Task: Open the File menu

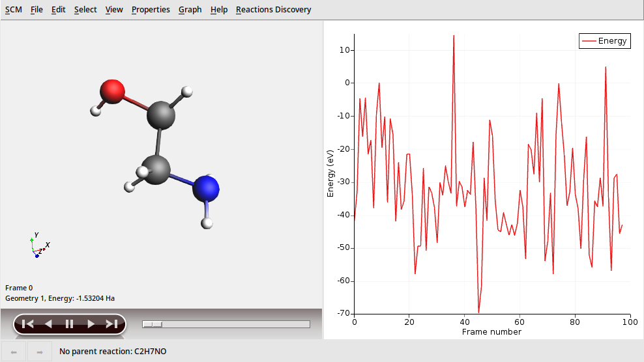Action: tap(37, 10)
